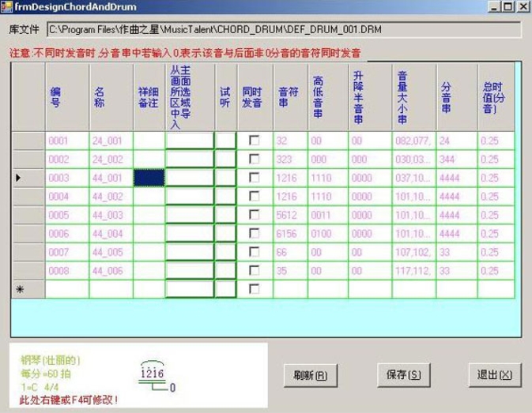Click the 此处右键或F4可修改 hint text
The height and width of the screenshot is (413, 532).
click(x=69, y=400)
